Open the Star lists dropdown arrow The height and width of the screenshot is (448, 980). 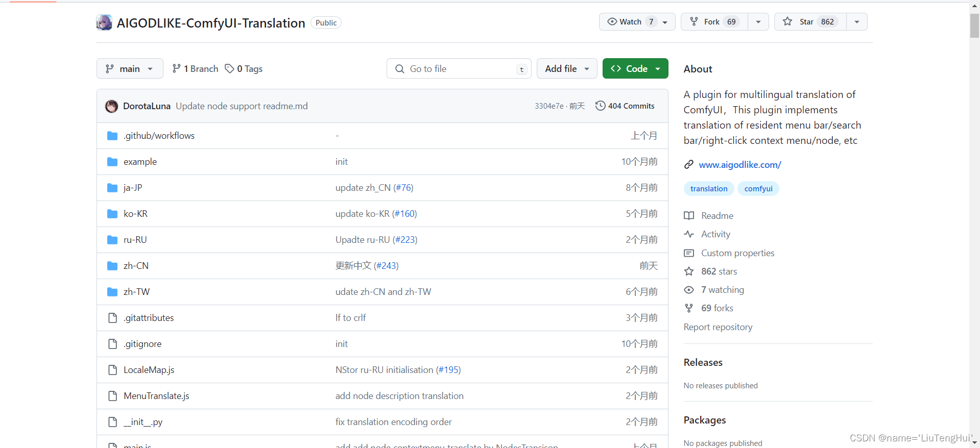857,22
